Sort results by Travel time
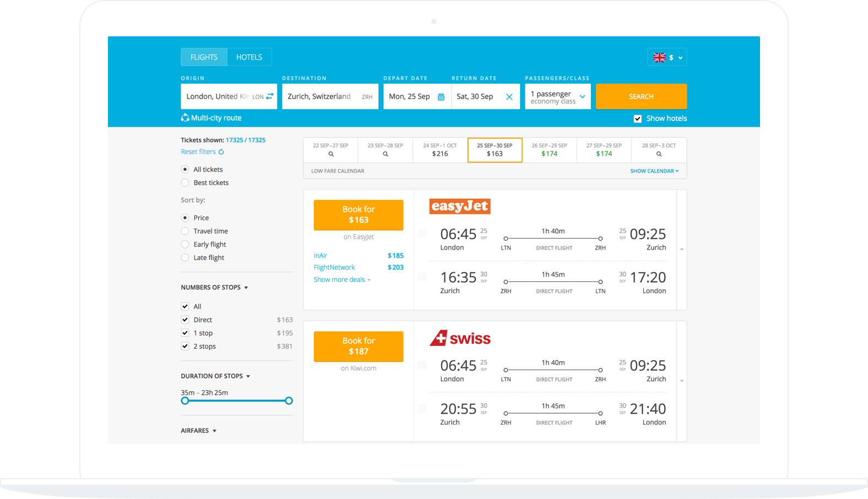The height and width of the screenshot is (499, 868). 185,231
